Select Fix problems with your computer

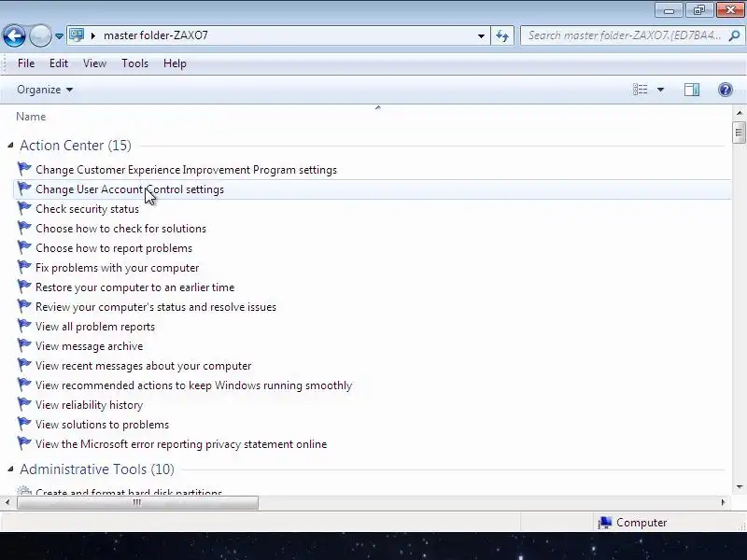tap(118, 268)
